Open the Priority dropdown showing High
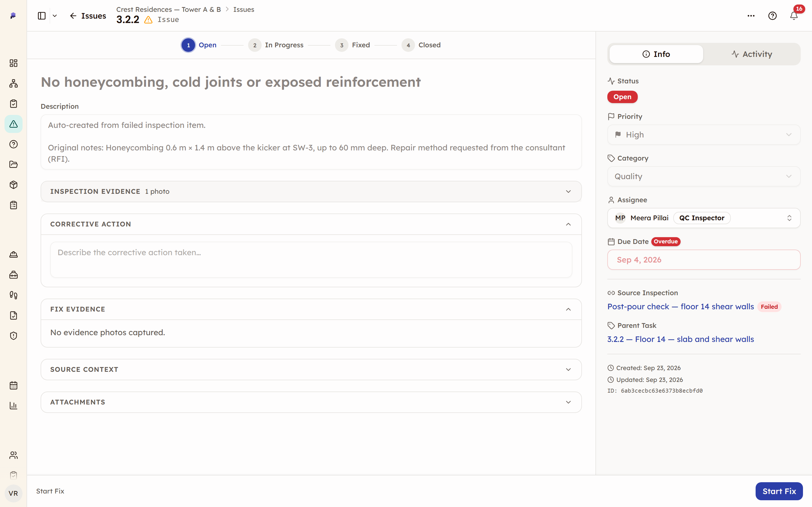 (x=704, y=135)
